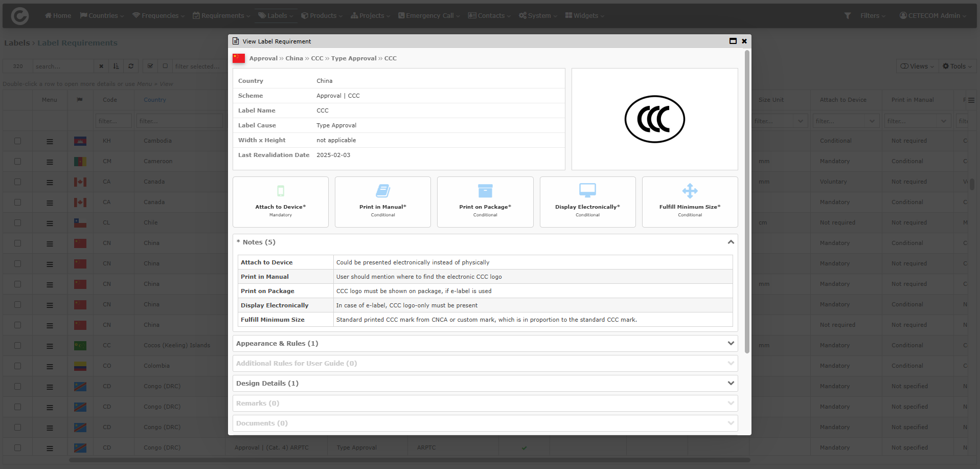The height and width of the screenshot is (469, 980).
Task: Focus the main search input field
Action: coord(63,66)
